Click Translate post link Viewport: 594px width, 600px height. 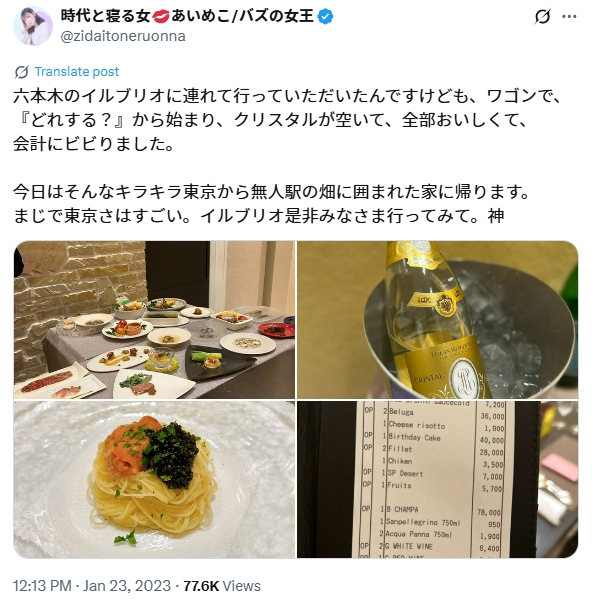coord(77,72)
